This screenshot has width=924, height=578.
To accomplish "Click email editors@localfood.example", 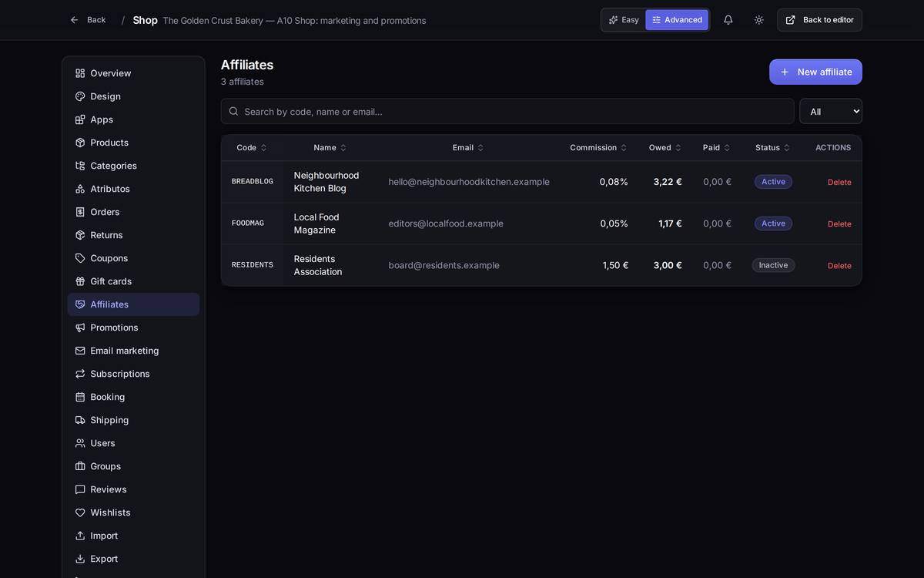I will [x=446, y=223].
